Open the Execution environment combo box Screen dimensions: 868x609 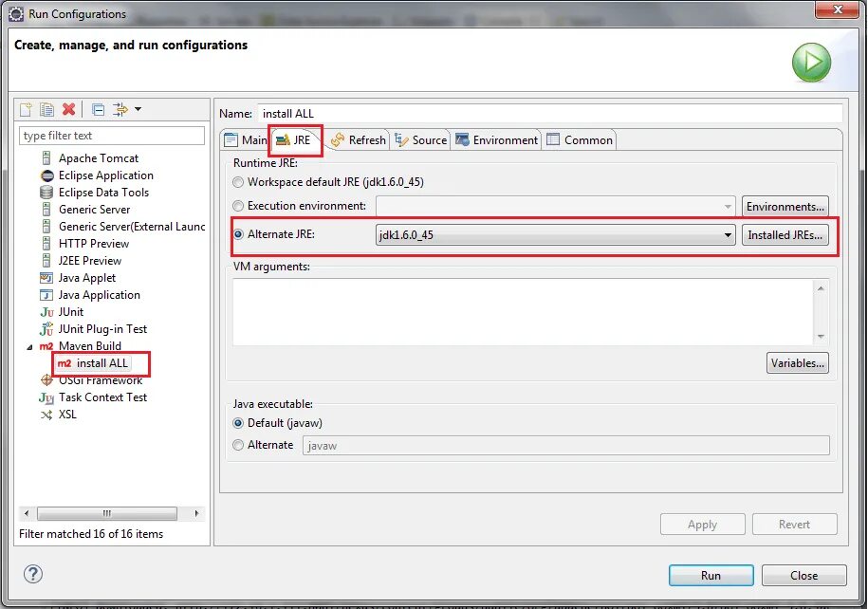tap(555, 207)
